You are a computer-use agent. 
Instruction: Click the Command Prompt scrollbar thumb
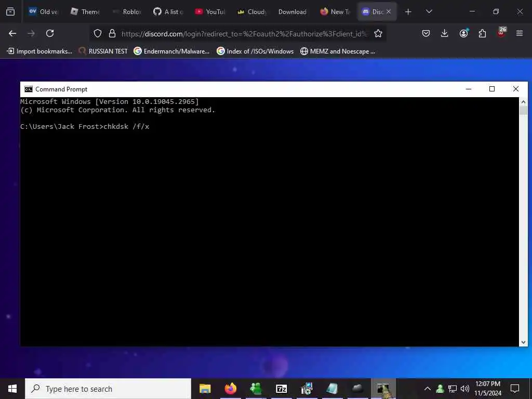point(523,111)
